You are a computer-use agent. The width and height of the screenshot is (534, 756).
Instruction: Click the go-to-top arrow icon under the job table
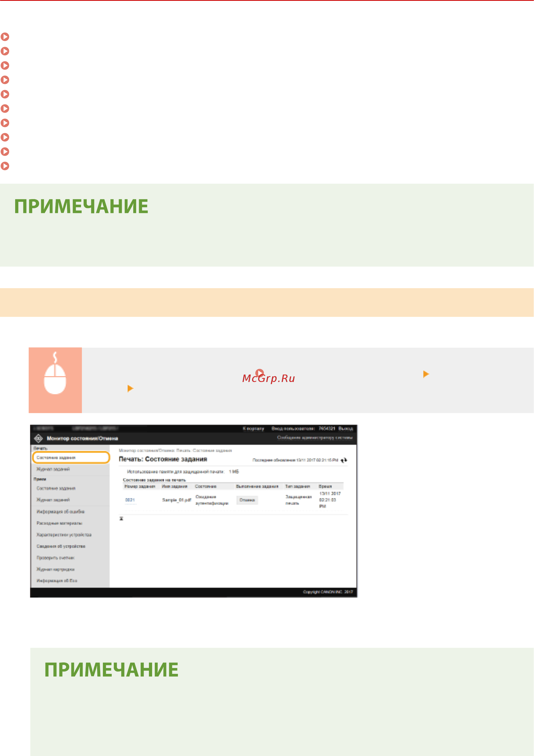(121, 519)
